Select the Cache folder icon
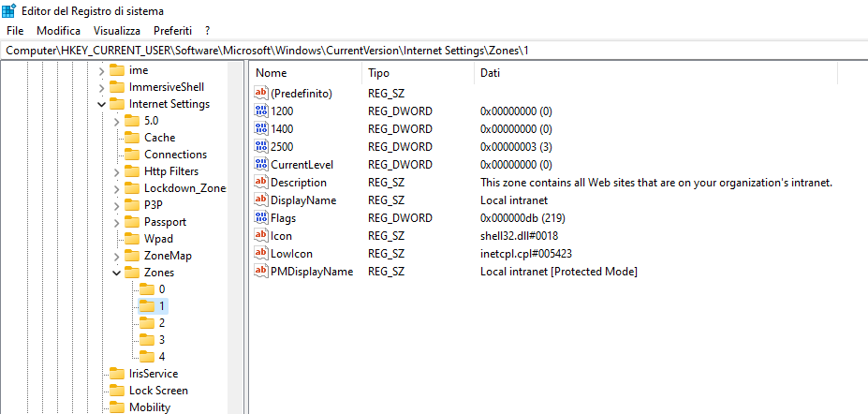The height and width of the screenshot is (414, 868). click(x=132, y=138)
